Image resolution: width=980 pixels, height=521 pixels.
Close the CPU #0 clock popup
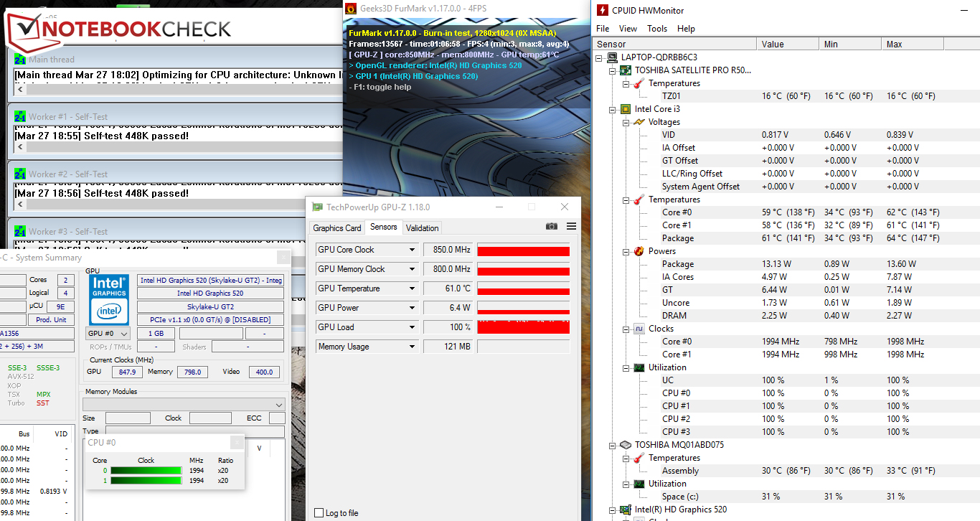[x=236, y=443]
